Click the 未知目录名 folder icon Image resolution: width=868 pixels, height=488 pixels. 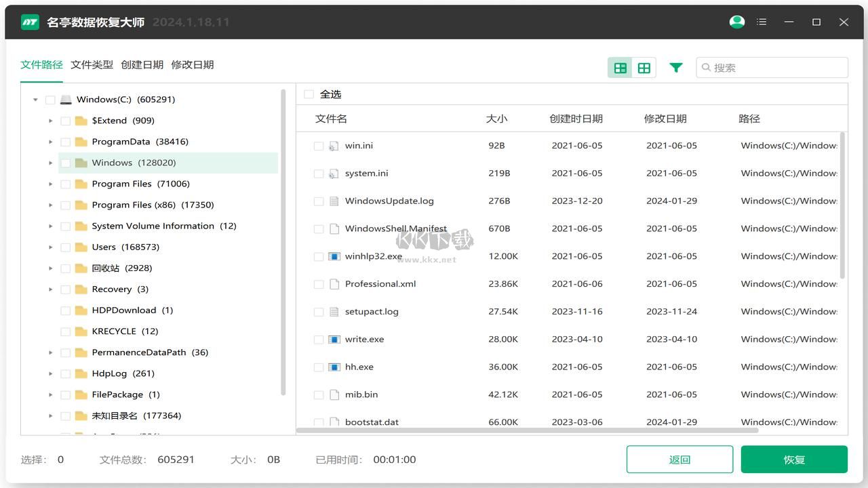pos(81,415)
